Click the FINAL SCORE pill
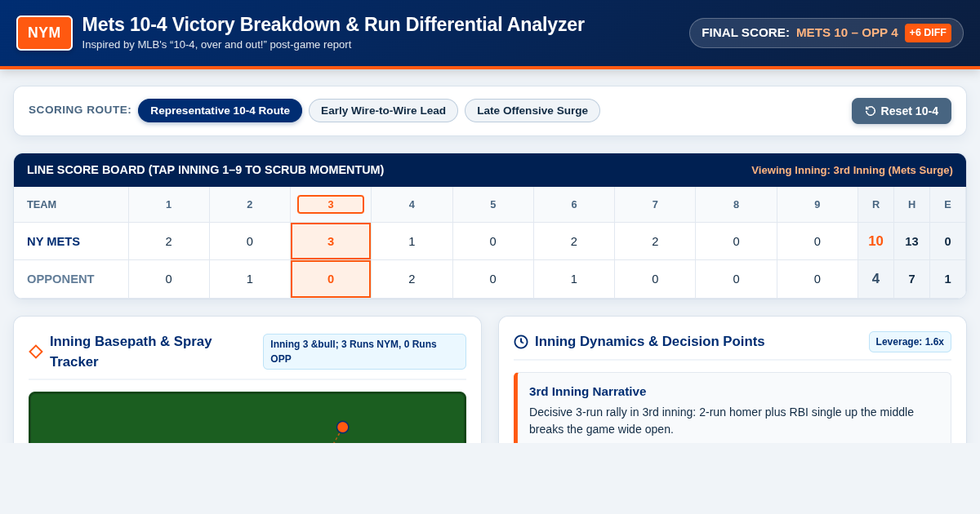980x514 pixels. point(826,33)
